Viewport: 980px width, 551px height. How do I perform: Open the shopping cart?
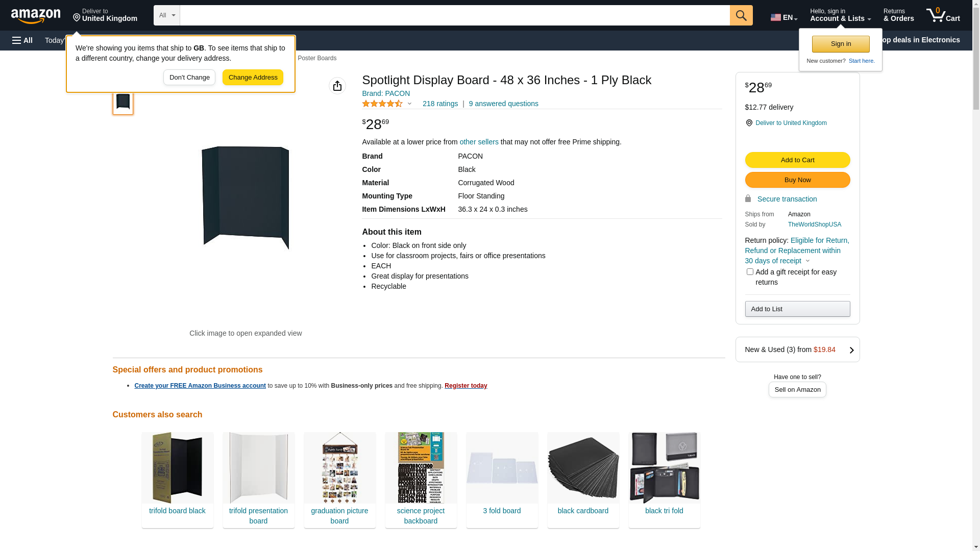tap(943, 15)
